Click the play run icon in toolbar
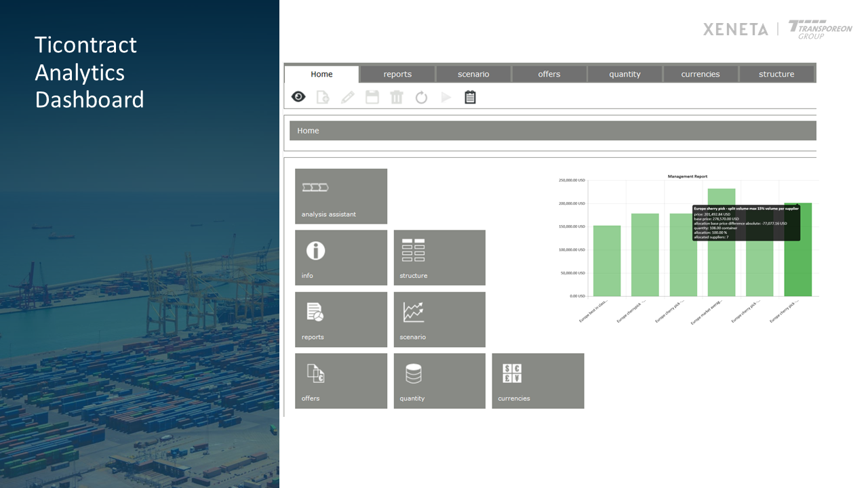Screen dimensions: 868x488 pyautogui.click(x=446, y=98)
